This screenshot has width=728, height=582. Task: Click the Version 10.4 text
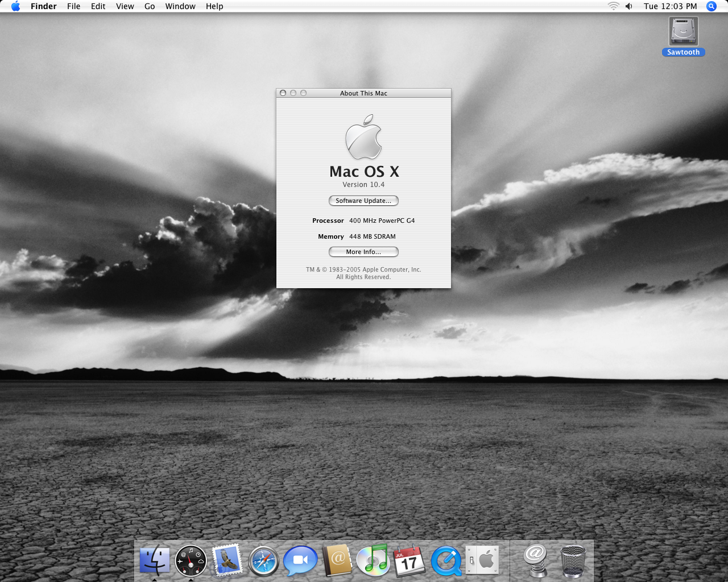coord(363,185)
